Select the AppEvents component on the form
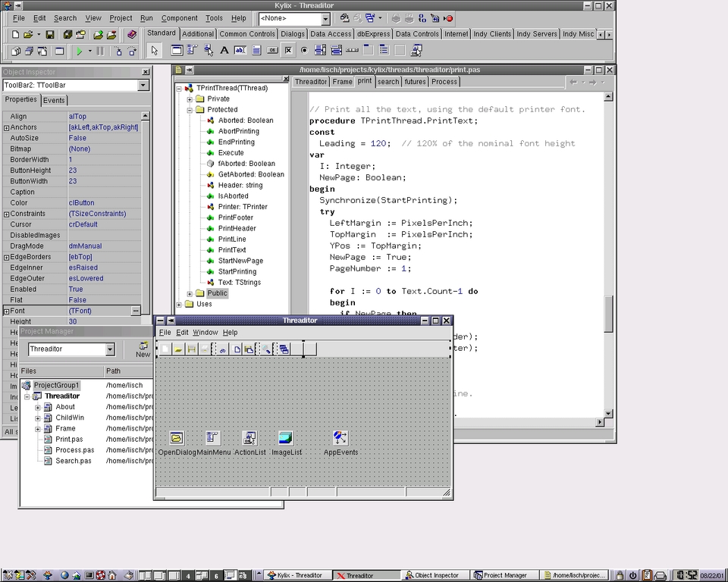The width and height of the screenshot is (728, 582). point(340,438)
